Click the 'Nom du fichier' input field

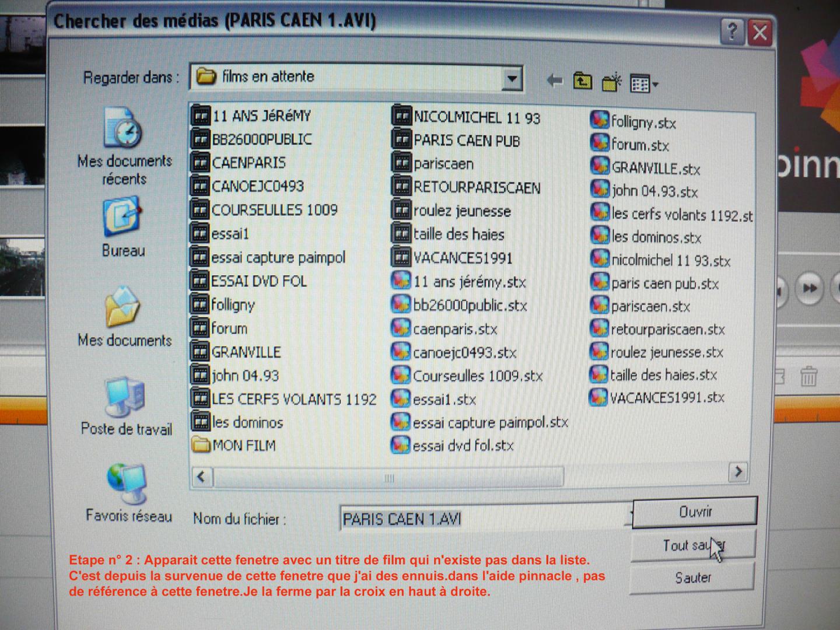click(x=485, y=519)
